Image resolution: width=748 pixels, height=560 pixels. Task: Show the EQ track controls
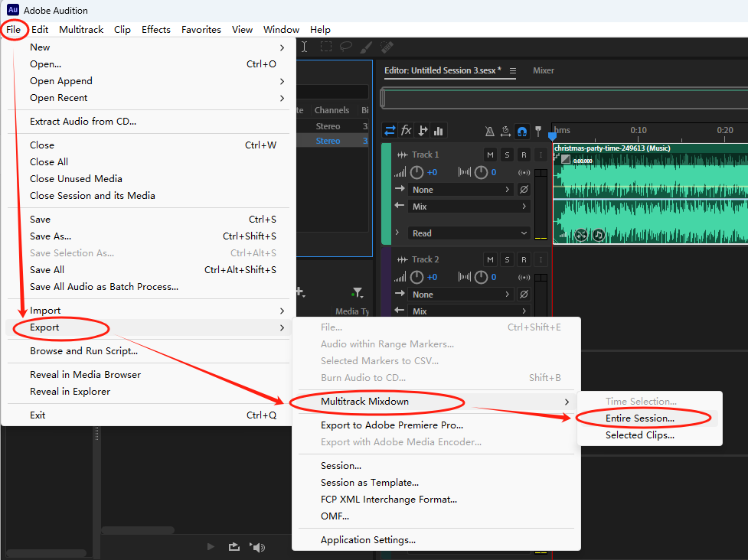point(439,131)
